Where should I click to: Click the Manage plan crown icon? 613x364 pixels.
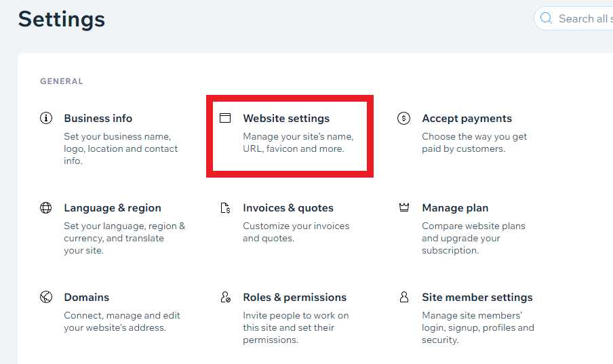(404, 207)
